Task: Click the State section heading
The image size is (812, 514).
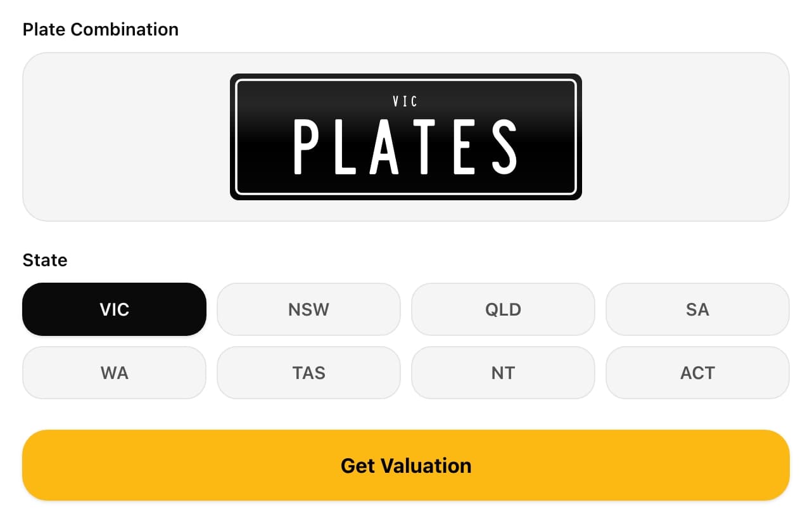Action: (x=45, y=260)
